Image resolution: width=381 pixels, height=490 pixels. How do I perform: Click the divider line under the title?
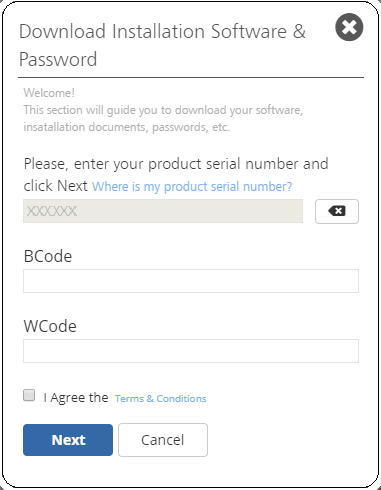(191, 78)
